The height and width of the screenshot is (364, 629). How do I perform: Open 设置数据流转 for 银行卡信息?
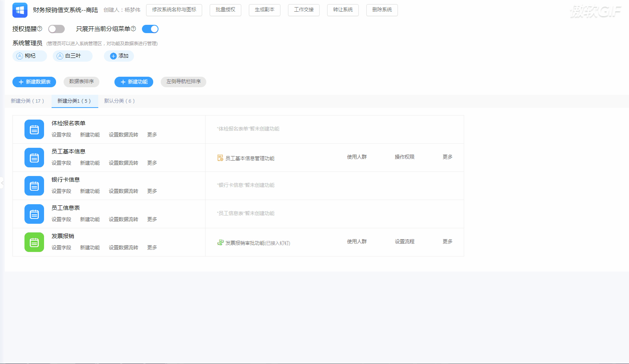click(123, 191)
